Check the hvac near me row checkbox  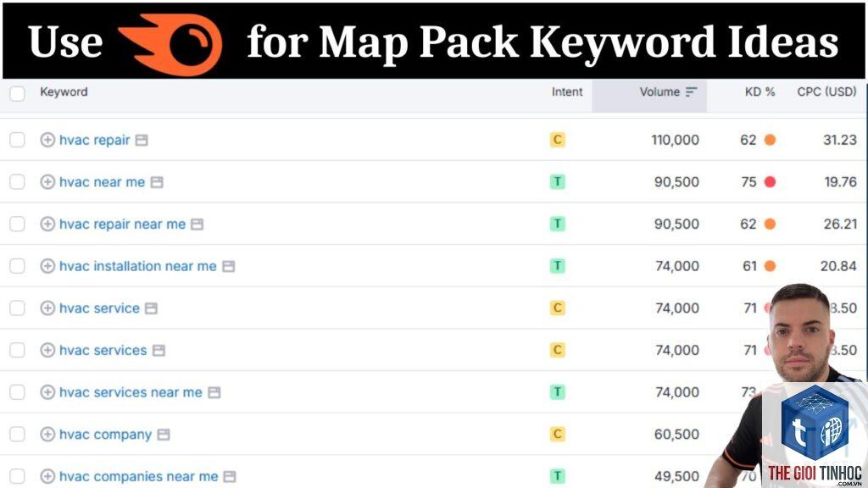pyautogui.click(x=17, y=182)
